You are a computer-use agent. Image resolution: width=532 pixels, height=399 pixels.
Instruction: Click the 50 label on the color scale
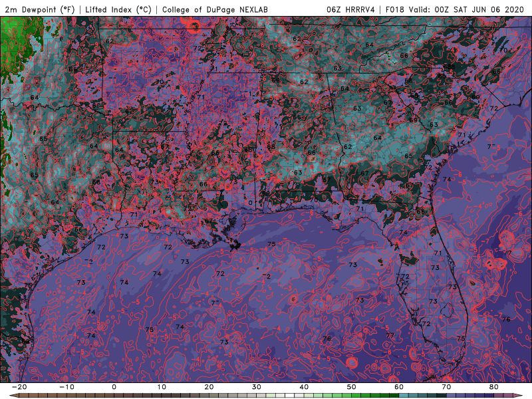click(352, 387)
